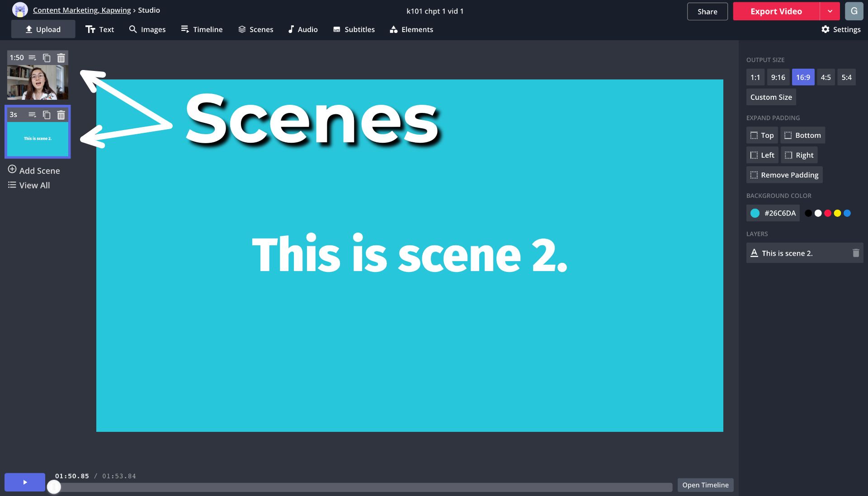Delete the 'This is scene 2.' layer
This screenshot has width=868, height=496.
[x=855, y=253]
